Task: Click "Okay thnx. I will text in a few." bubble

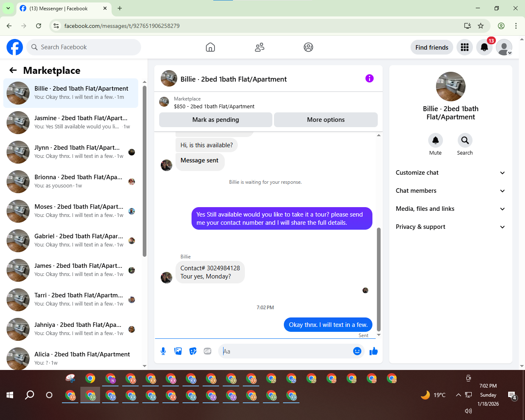Action: (328, 325)
